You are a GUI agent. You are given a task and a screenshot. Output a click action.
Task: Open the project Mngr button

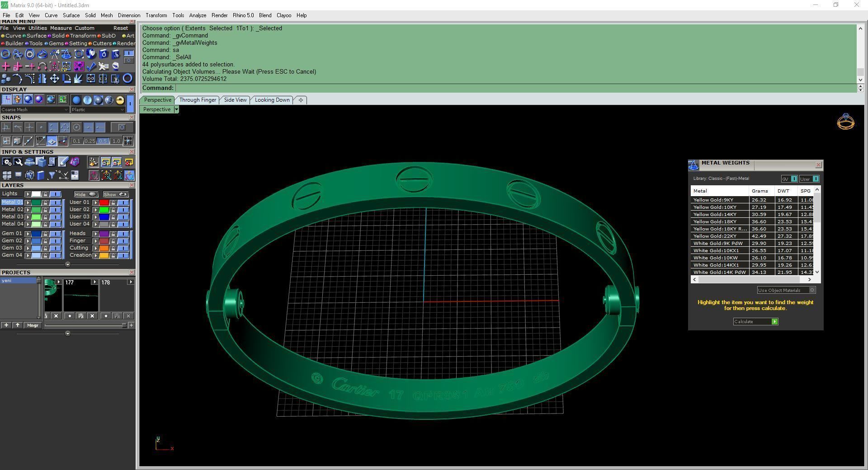click(x=33, y=325)
